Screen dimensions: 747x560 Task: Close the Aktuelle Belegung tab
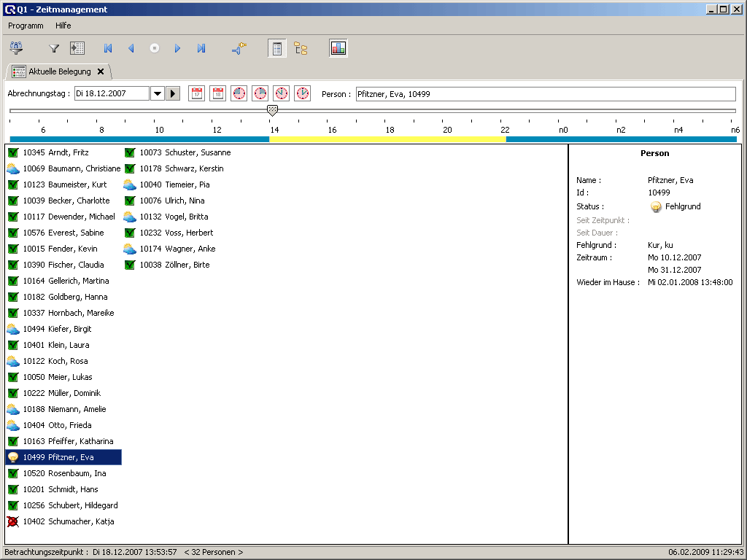coord(101,71)
